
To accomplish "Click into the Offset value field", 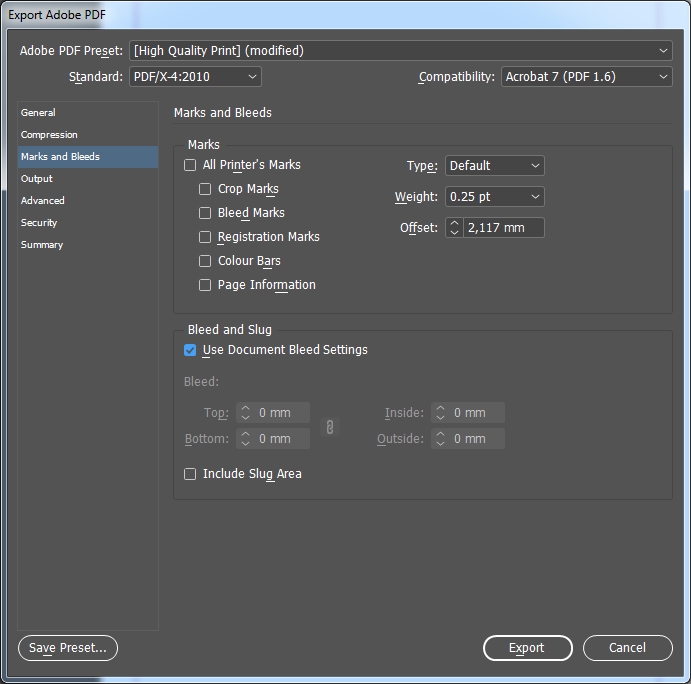I will 503,228.
